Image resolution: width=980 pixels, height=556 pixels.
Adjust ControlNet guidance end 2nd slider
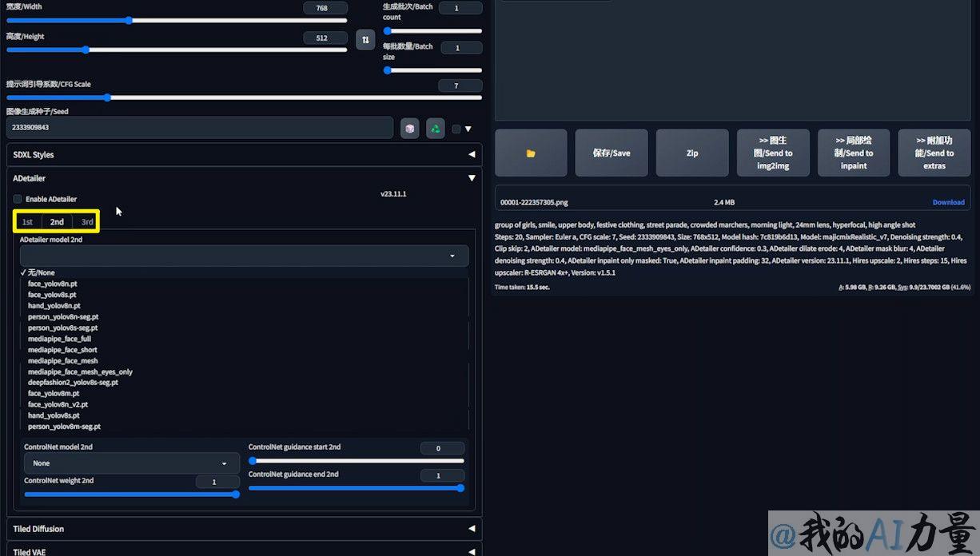[357, 487]
